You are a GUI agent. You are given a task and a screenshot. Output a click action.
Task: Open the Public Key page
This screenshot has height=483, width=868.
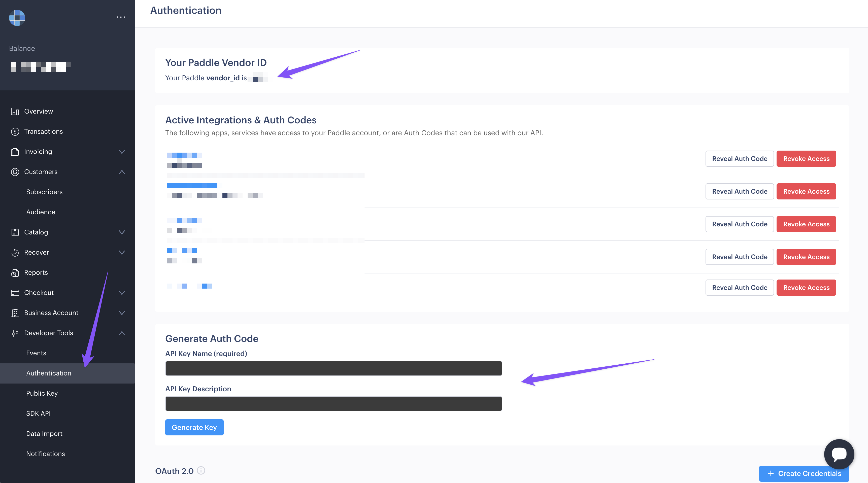point(42,393)
